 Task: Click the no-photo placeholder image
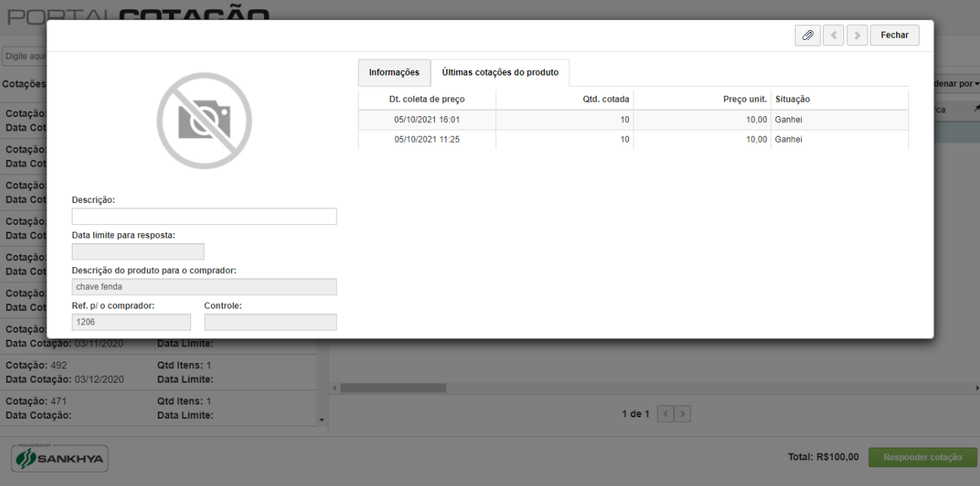pyautogui.click(x=204, y=121)
